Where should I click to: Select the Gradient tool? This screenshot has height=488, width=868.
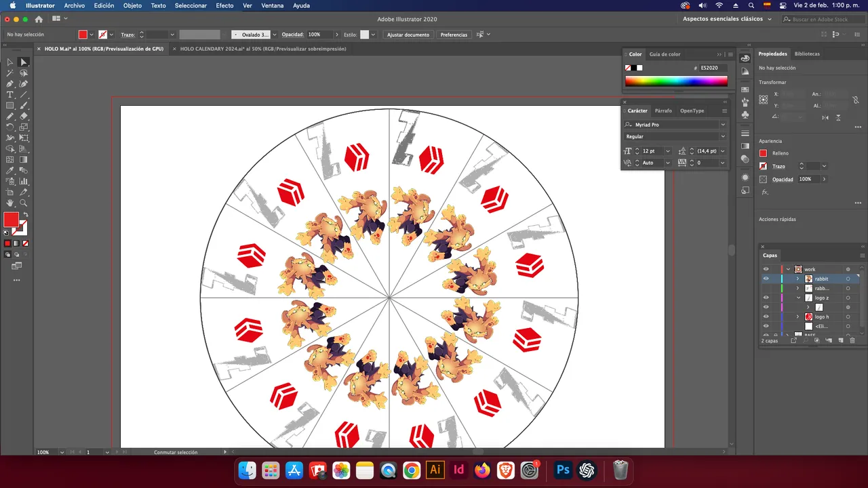click(23, 159)
